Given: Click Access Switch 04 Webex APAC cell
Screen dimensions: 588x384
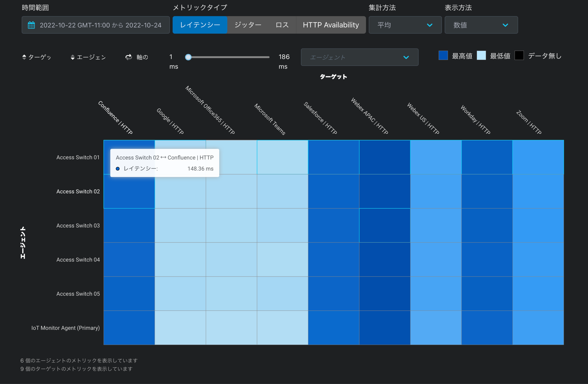Looking at the screenshot, I should [385, 259].
